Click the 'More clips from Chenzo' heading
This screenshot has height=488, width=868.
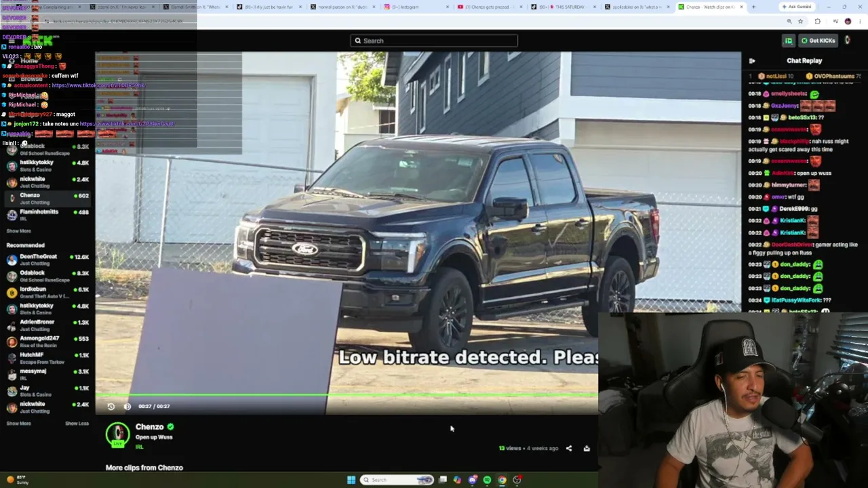[144, 468]
